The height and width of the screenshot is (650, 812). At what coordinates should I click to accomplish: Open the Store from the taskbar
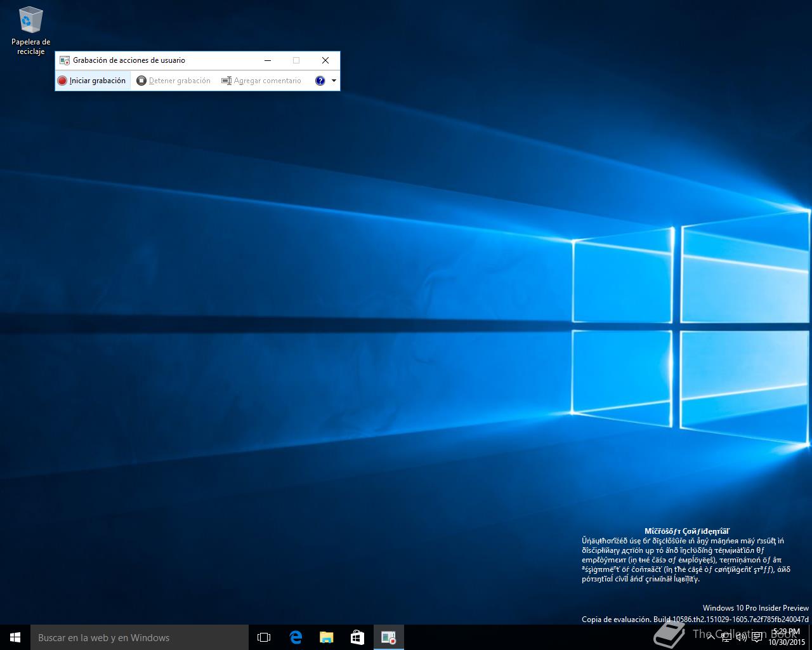pyautogui.click(x=357, y=637)
